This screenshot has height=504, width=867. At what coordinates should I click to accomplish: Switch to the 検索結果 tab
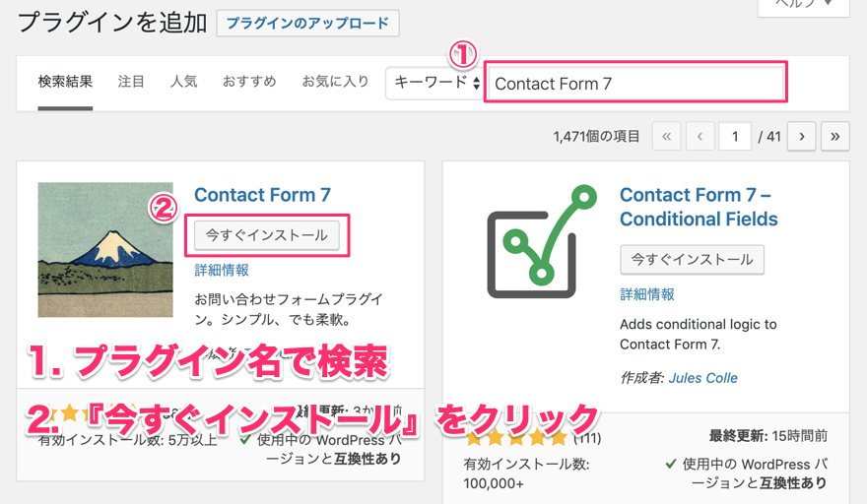(65, 82)
